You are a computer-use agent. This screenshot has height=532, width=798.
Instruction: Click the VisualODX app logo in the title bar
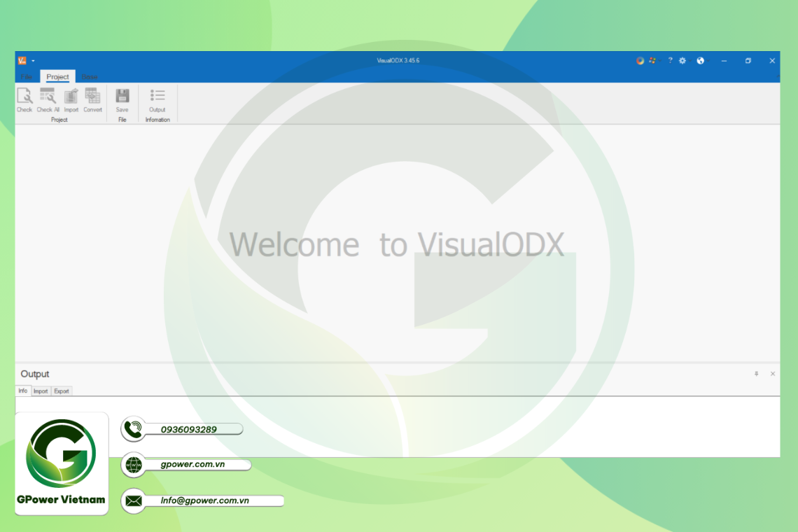tap(22, 61)
